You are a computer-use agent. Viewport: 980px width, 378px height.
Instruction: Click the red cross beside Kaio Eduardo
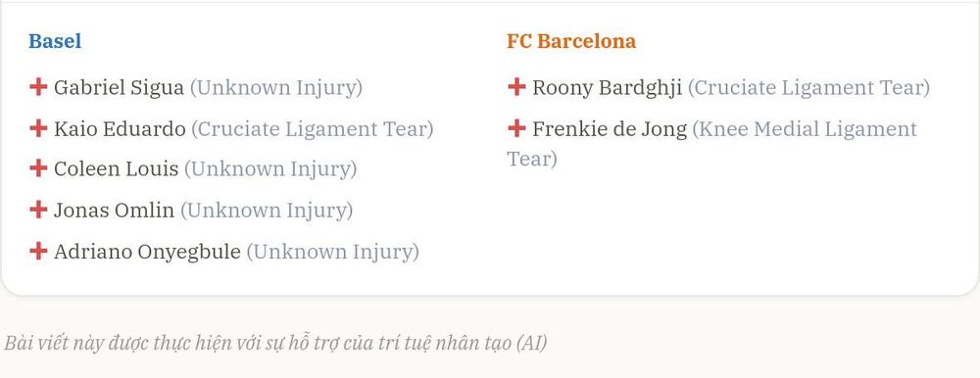38,128
